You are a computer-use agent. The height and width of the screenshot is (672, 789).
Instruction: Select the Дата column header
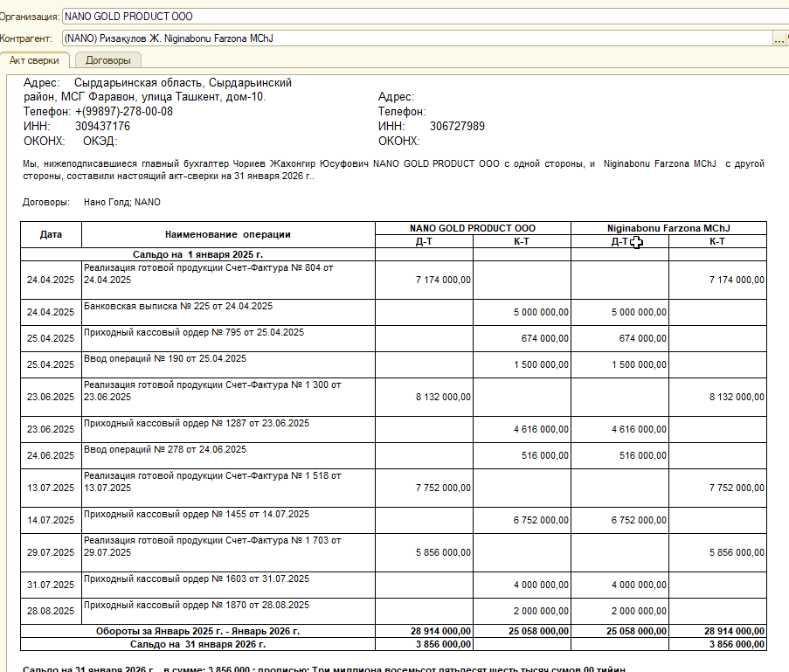(51, 234)
